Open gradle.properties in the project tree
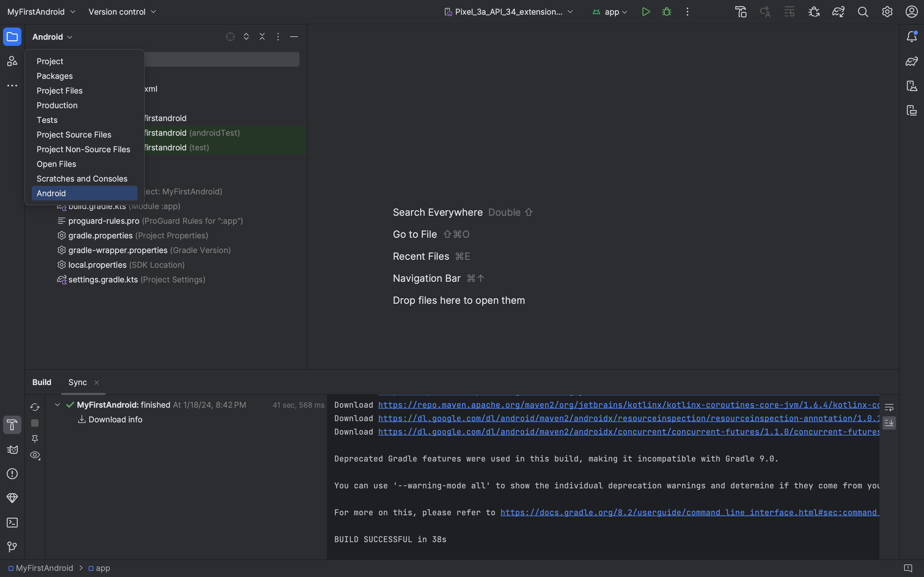 [x=100, y=235]
